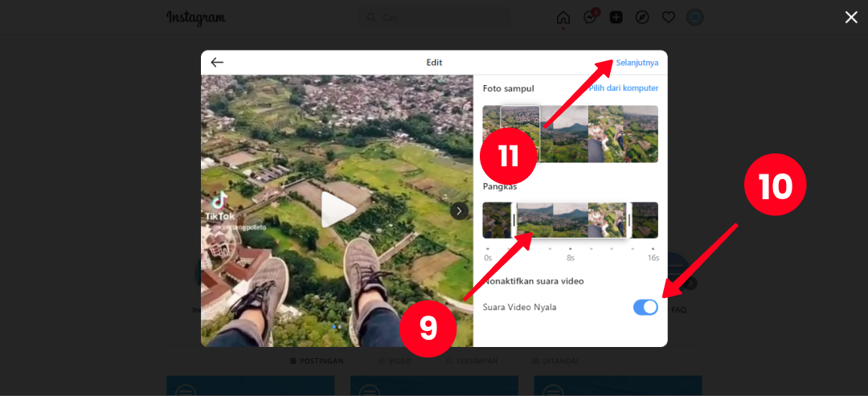Click right trim handle in Pangkas strip
The width and height of the screenshot is (868, 396).
point(628,220)
